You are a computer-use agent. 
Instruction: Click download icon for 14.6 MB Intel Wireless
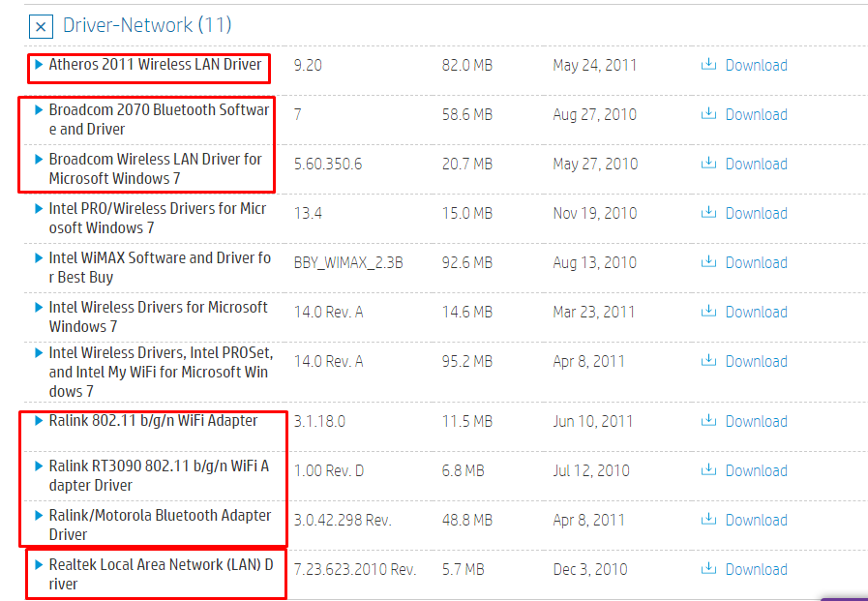tap(708, 311)
